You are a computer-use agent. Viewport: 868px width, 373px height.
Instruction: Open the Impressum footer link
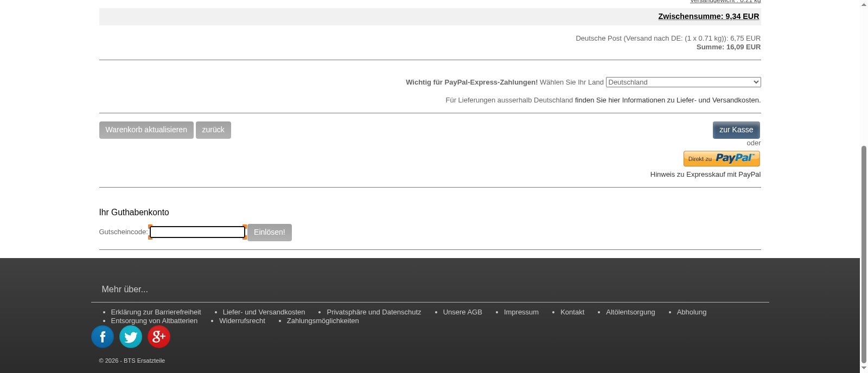pos(521,312)
